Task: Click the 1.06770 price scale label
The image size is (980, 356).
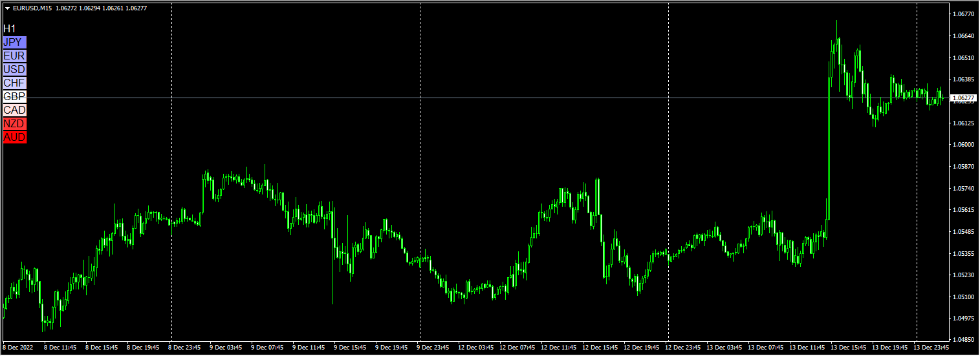Action: pyautogui.click(x=964, y=14)
